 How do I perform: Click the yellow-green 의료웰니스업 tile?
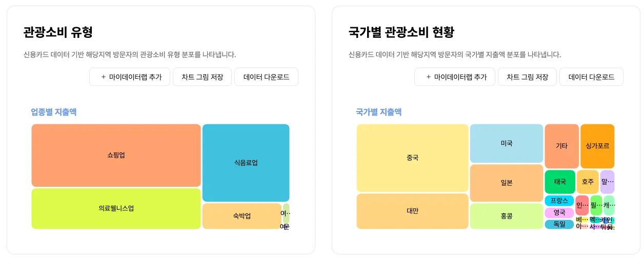[x=116, y=208]
